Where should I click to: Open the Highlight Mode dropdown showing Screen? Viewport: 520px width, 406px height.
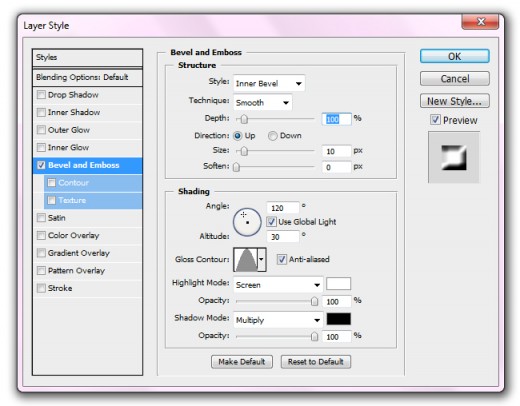pos(278,285)
